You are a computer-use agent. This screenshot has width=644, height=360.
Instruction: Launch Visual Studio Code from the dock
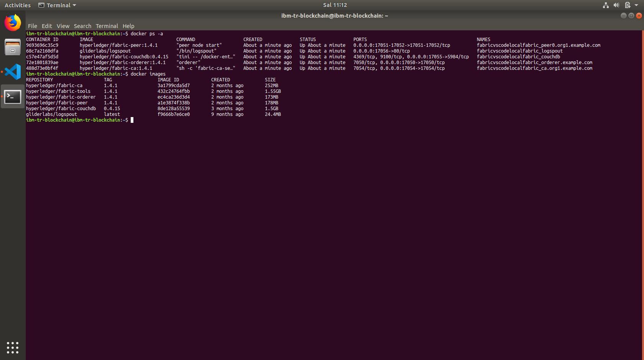tap(13, 72)
